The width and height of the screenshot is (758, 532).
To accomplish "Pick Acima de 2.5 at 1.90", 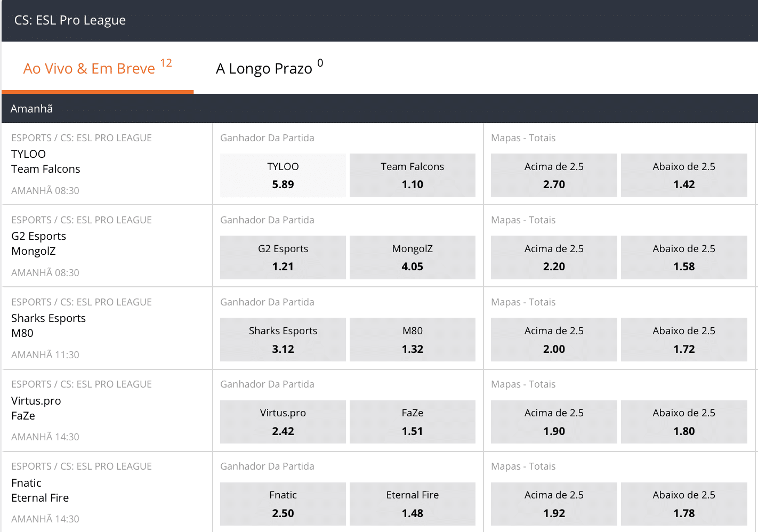I will pos(554,422).
